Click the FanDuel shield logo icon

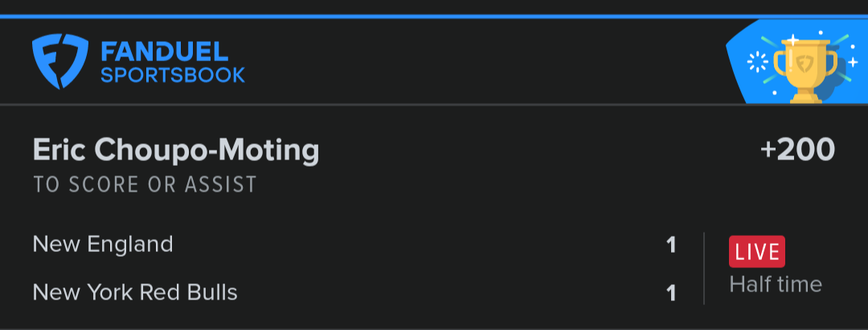[x=59, y=61]
